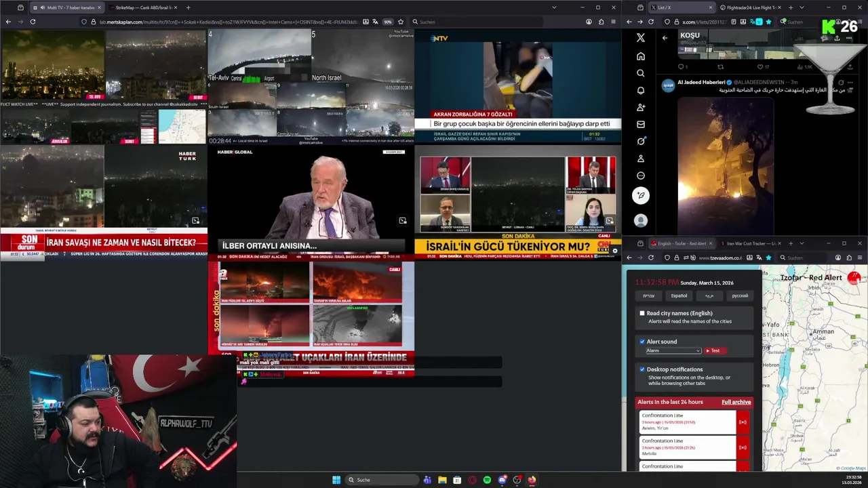Viewport: 868px width, 488px height.
Task: Bookmark star in Tzofar browser window
Action: 768,258
